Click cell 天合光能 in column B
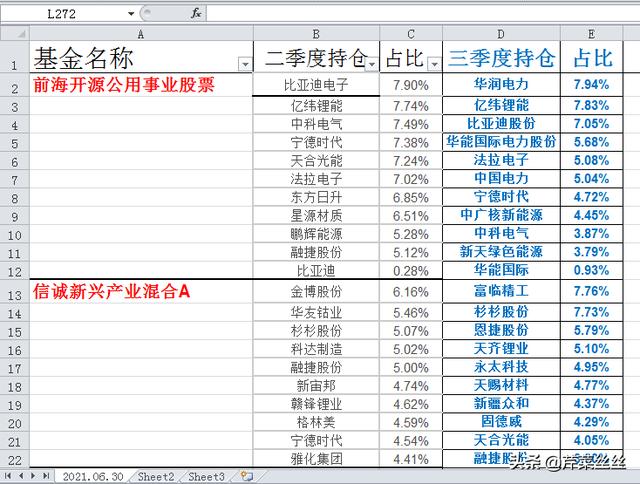This screenshot has height=484, width=640. 316,161
